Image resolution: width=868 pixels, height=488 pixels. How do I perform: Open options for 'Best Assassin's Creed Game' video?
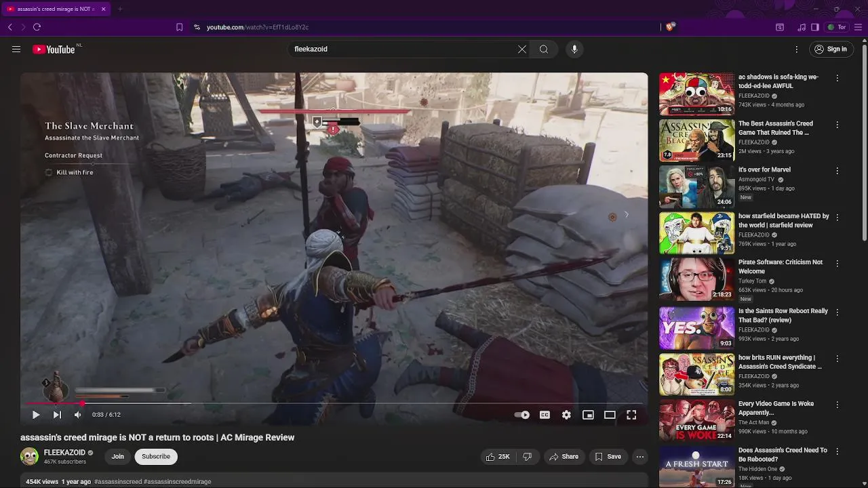(x=837, y=125)
